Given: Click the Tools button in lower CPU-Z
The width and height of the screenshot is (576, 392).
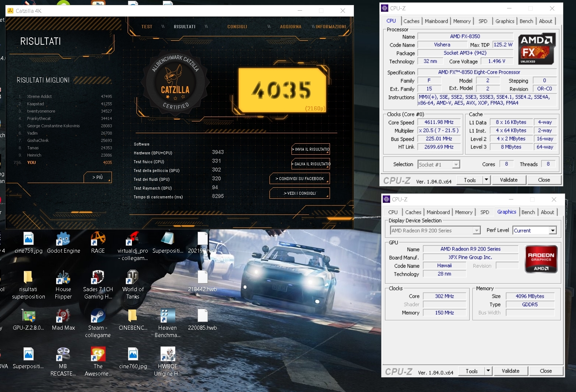Looking at the screenshot, I should coord(472,371).
